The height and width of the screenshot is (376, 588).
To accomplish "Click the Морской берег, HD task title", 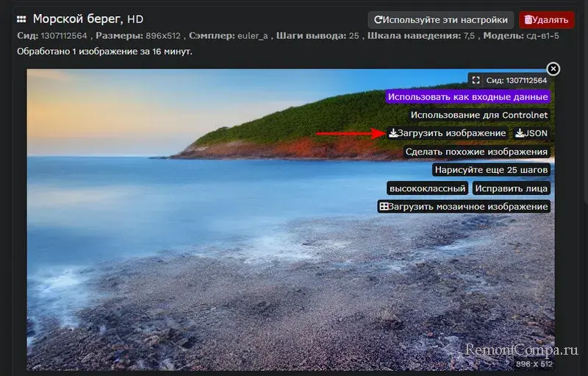I will click(x=88, y=19).
